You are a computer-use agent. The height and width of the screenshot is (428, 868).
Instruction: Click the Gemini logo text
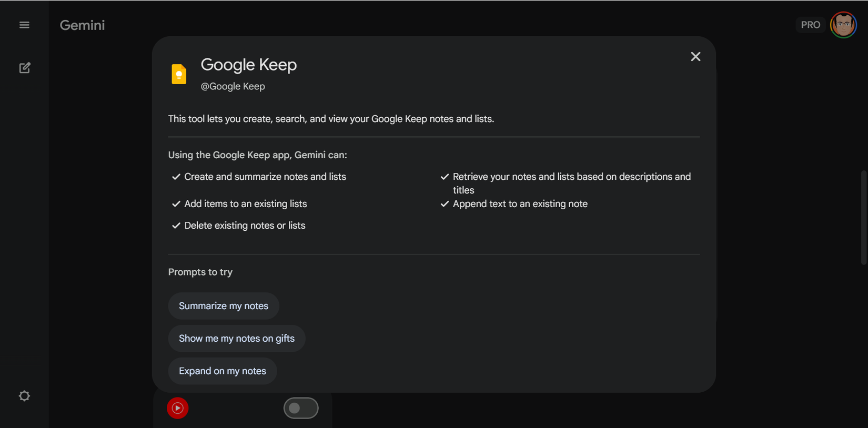coord(82,25)
